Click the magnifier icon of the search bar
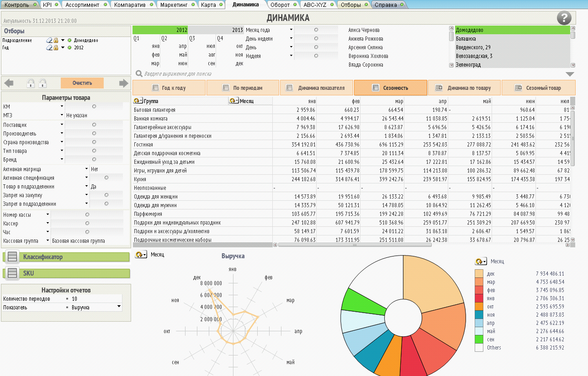 pyautogui.click(x=138, y=73)
